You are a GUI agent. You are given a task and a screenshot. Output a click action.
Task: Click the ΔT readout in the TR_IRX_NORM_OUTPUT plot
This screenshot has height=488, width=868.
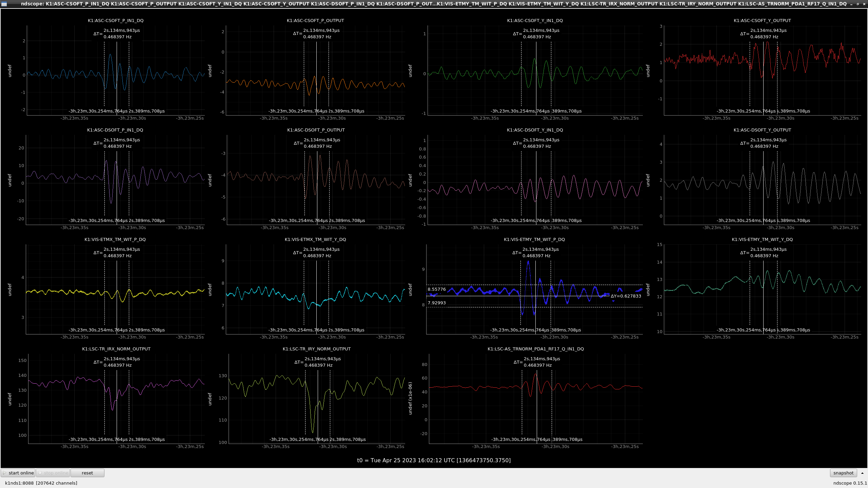117,362
